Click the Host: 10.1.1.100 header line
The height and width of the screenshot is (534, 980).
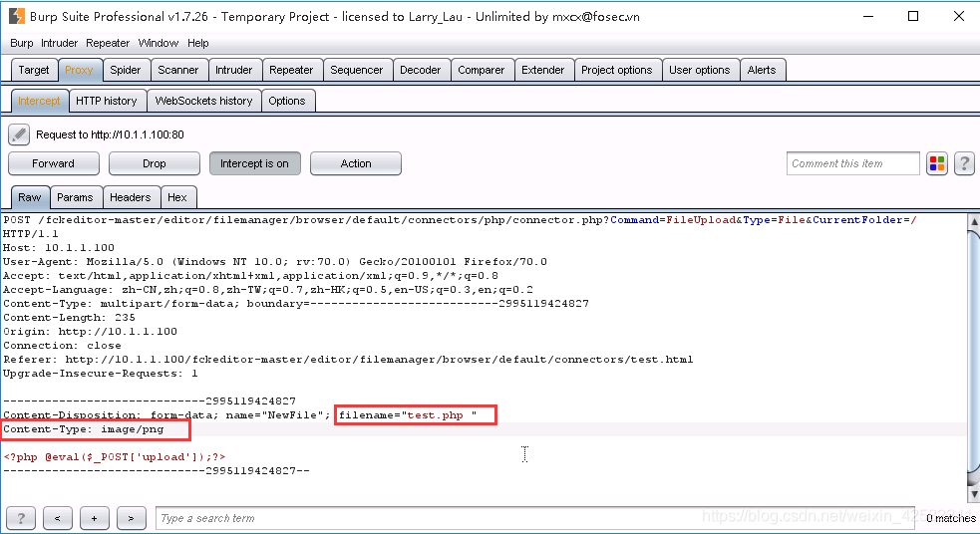point(59,248)
